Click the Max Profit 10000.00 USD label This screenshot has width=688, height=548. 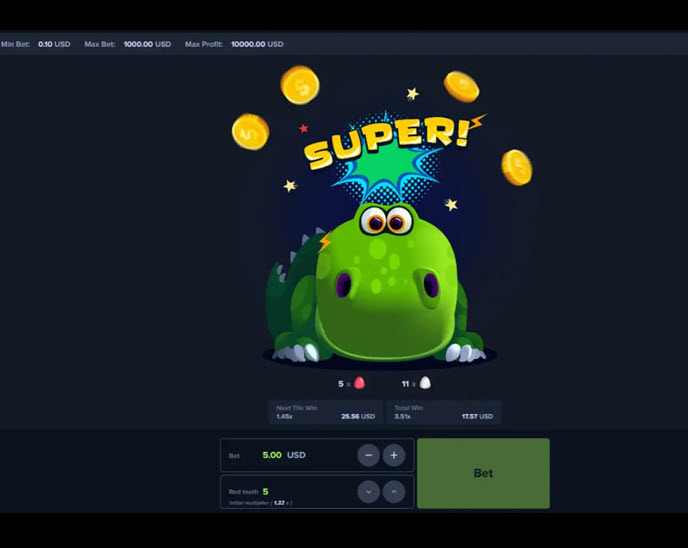[x=234, y=44]
